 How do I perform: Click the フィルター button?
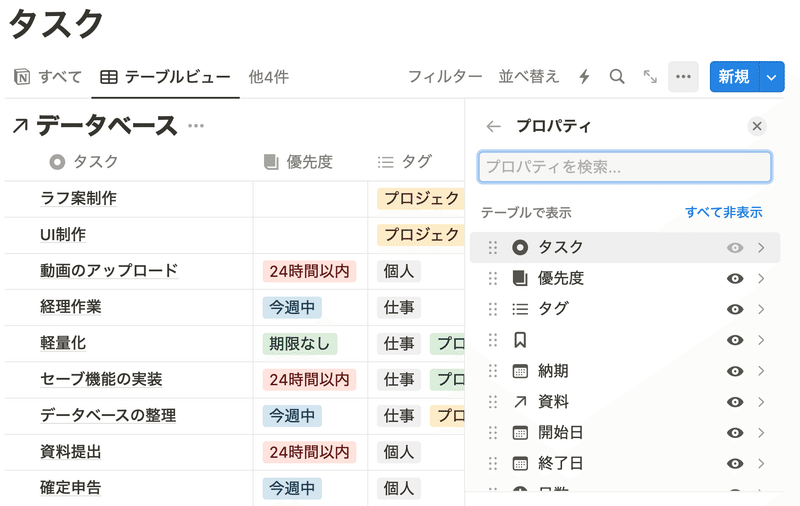pyautogui.click(x=445, y=77)
